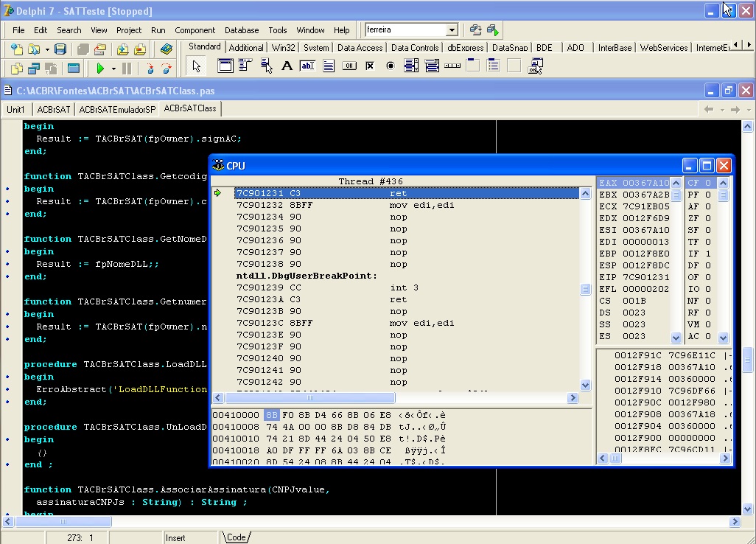756x544 pixels.
Task: Open the Database menu
Action: 242,30
